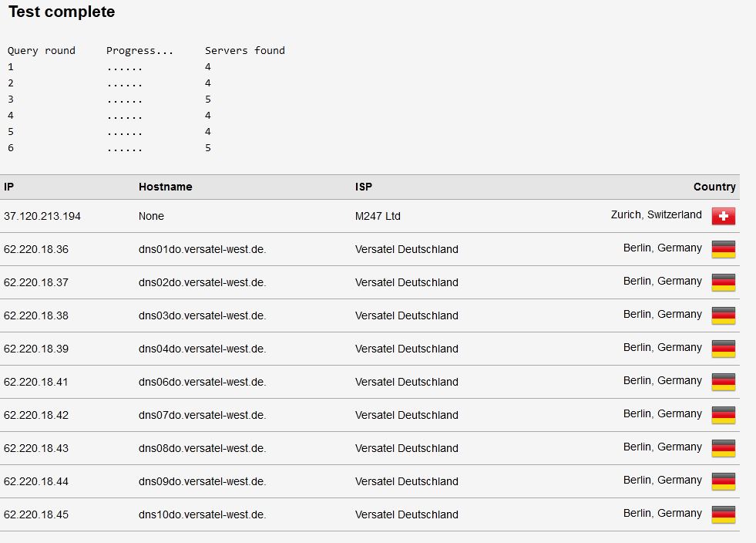756x543 pixels.
Task: Select the IP column header
Action: tap(8, 187)
